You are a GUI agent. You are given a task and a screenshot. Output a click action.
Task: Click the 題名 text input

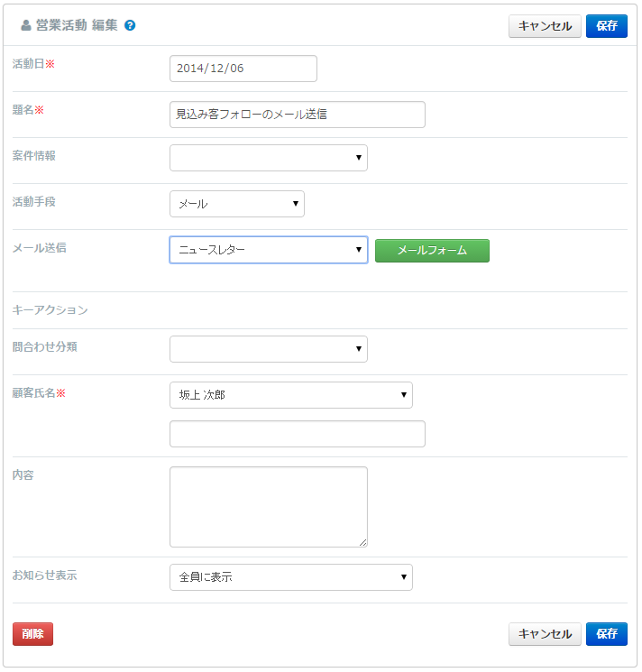click(298, 115)
